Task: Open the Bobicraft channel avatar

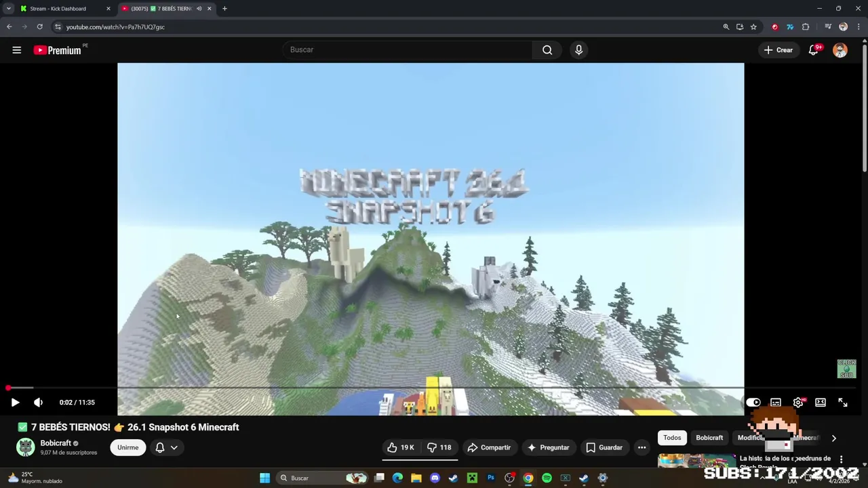Action: pos(26,447)
